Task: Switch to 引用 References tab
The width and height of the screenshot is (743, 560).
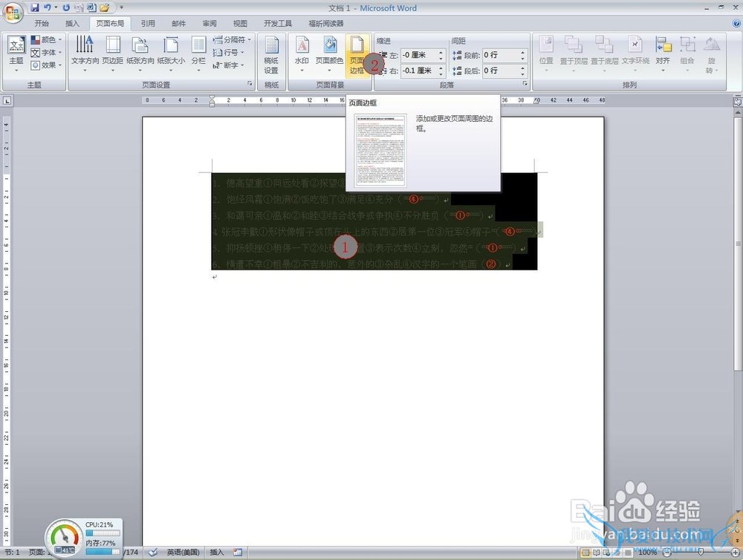Action: 148,23
